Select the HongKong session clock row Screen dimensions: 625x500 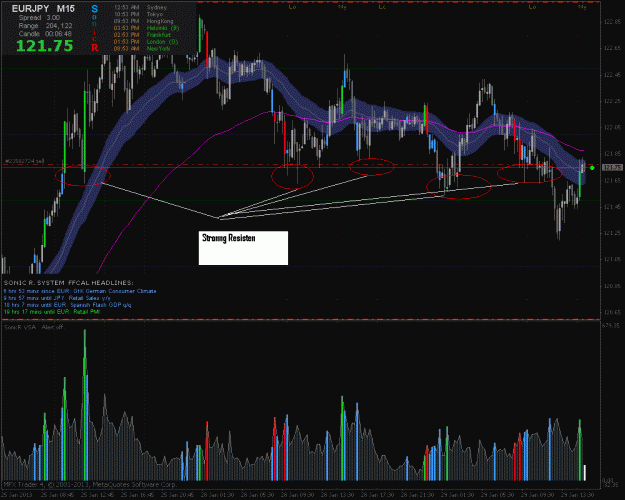pos(143,21)
